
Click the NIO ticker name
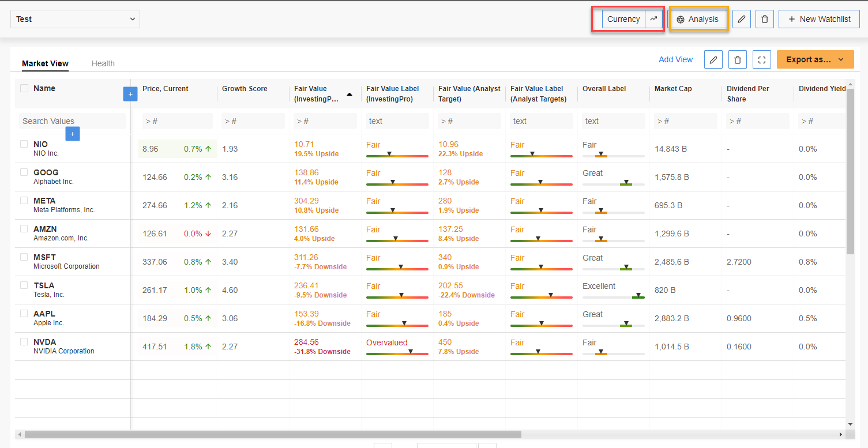pos(40,144)
